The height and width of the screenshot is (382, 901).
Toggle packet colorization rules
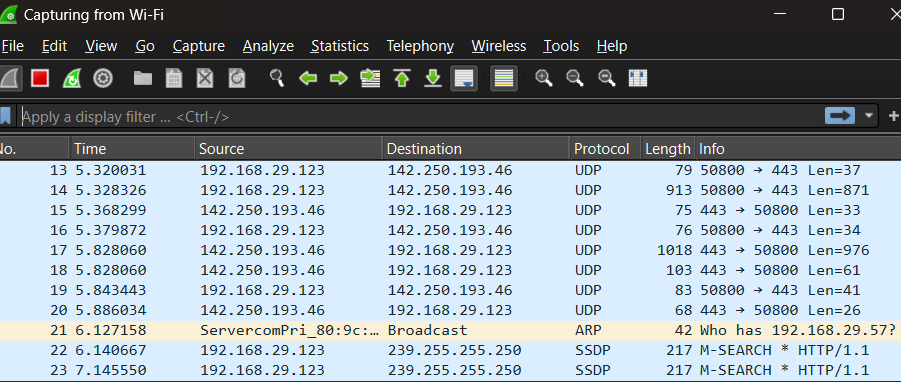coord(504,78)
